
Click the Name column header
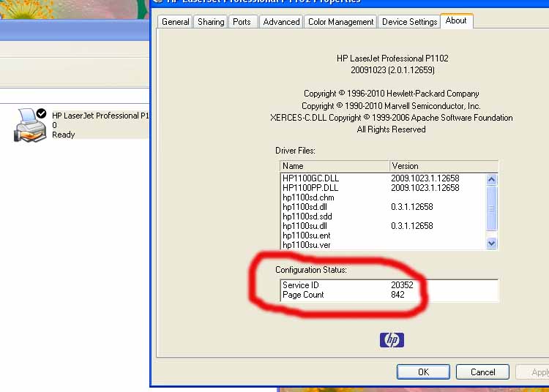point(335,166)
